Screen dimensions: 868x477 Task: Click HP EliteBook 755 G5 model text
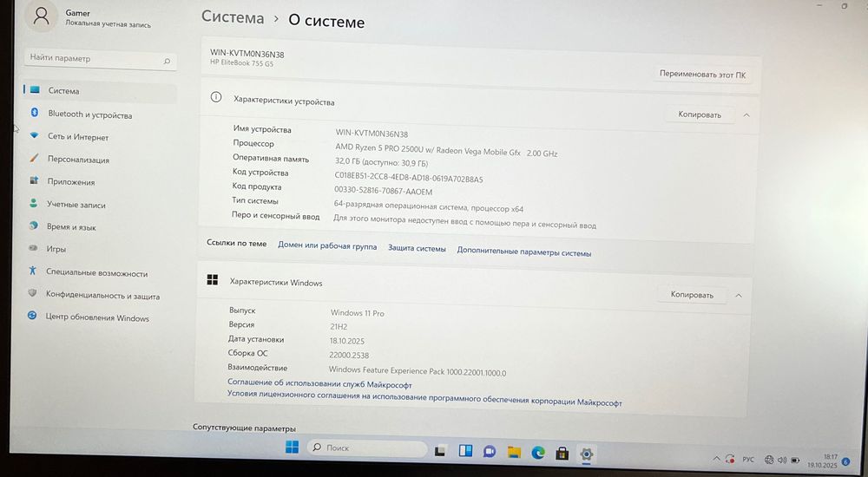241,63
